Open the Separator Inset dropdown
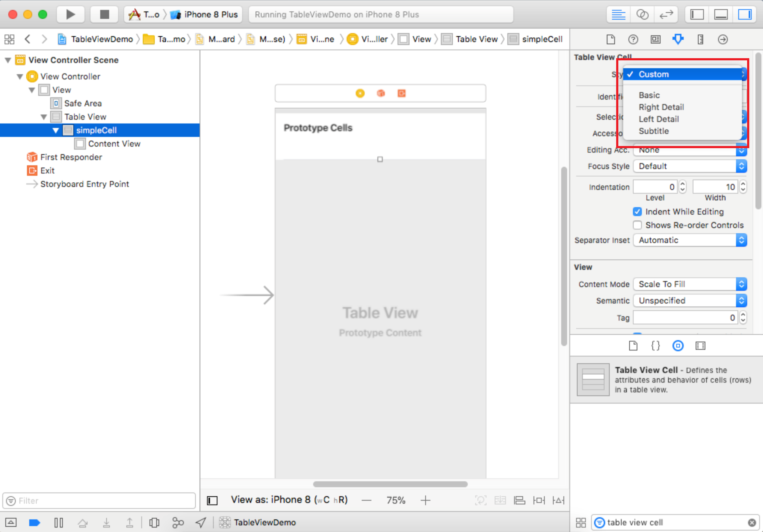The image size is (763, 532). coord(690,240)
